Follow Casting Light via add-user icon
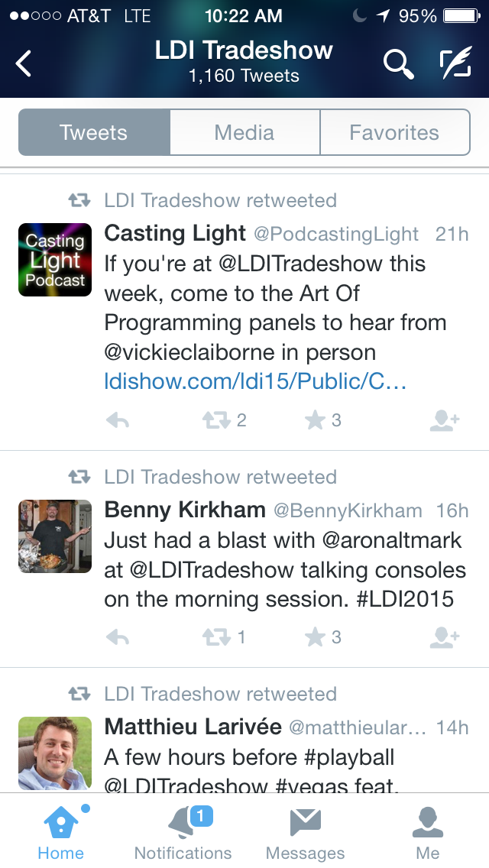The image size is (489, 868). point(444,420)
